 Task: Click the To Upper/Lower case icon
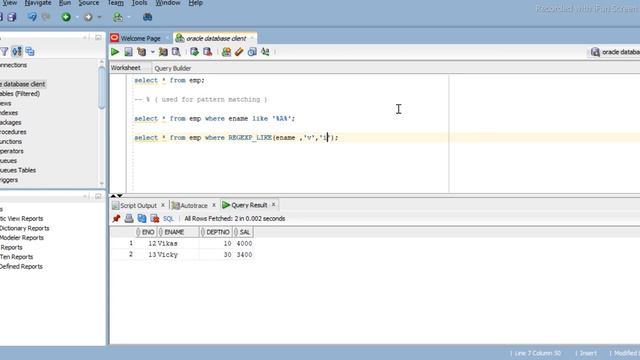(x=265, y=52)
